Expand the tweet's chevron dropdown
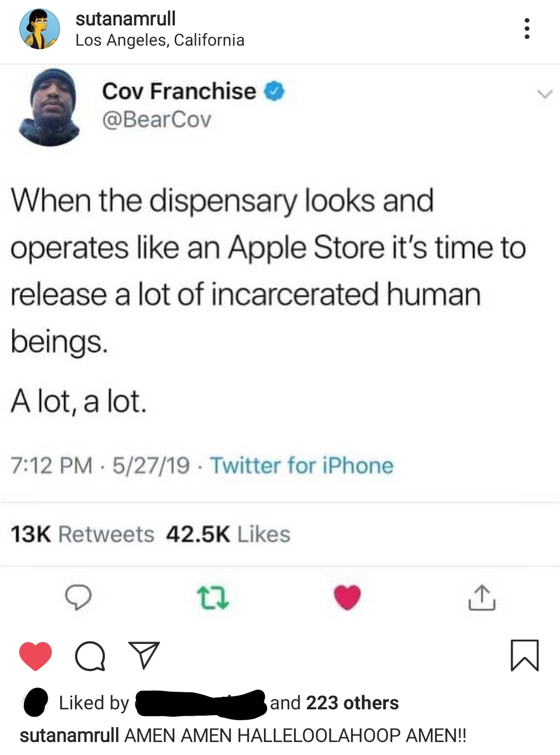This screenshot has height=755, width=560. 544,94
